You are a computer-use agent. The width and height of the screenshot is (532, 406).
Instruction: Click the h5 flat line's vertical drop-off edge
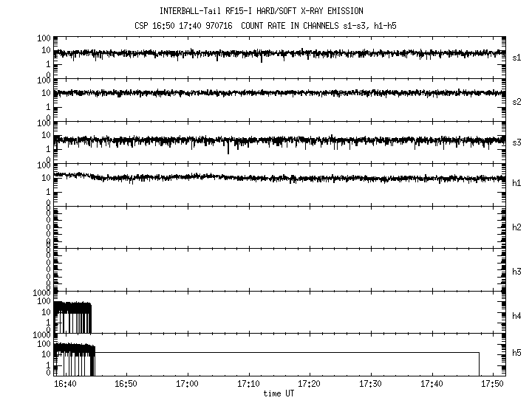click(x=479, y=364)
